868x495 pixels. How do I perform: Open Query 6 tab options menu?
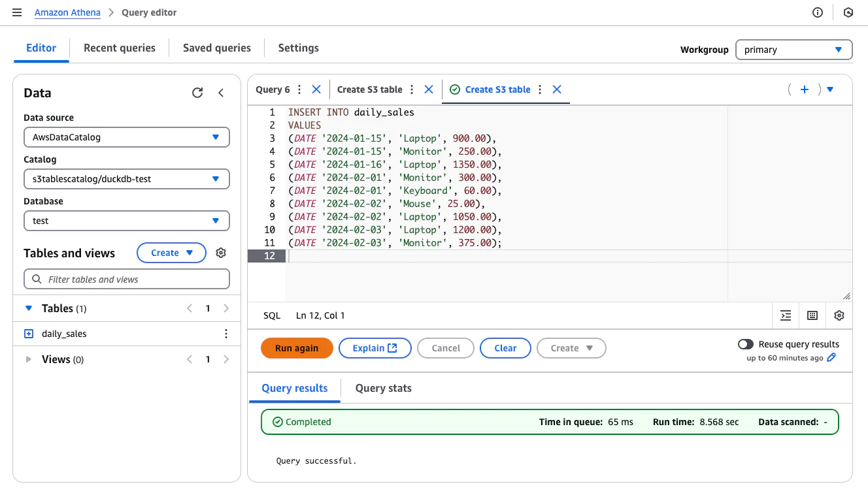pyautogui.click(x=299, y=89)
